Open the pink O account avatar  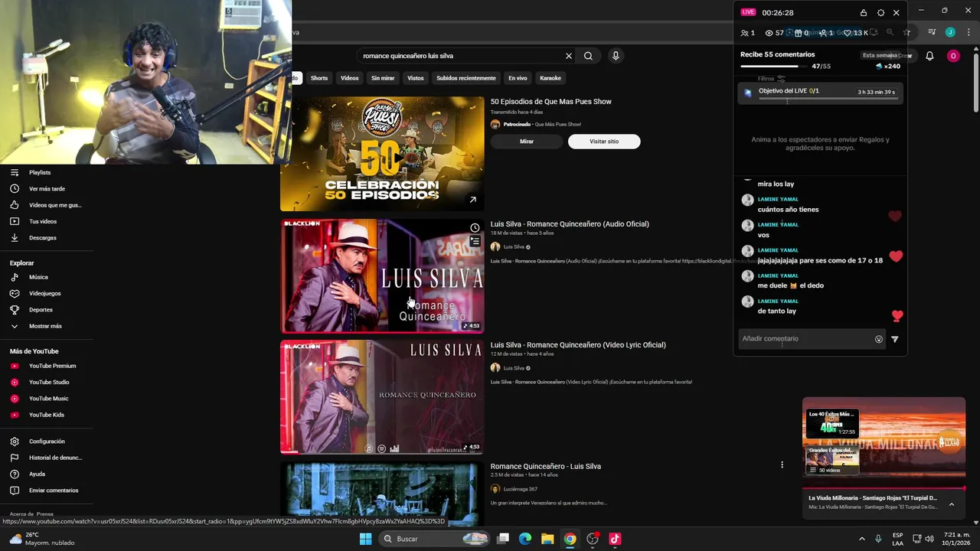click(x=953, y=56)
